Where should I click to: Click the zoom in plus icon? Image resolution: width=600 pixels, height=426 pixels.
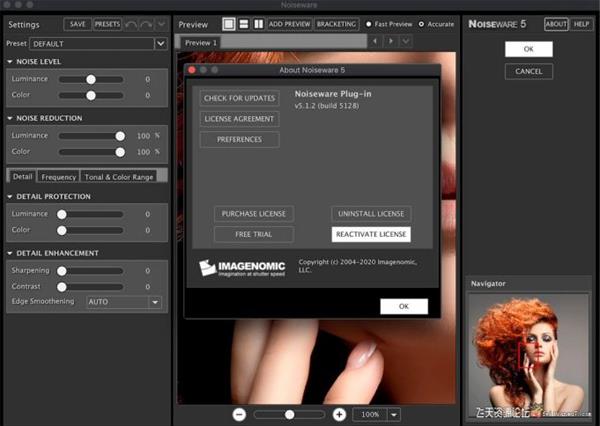click(x=340, y=414)
